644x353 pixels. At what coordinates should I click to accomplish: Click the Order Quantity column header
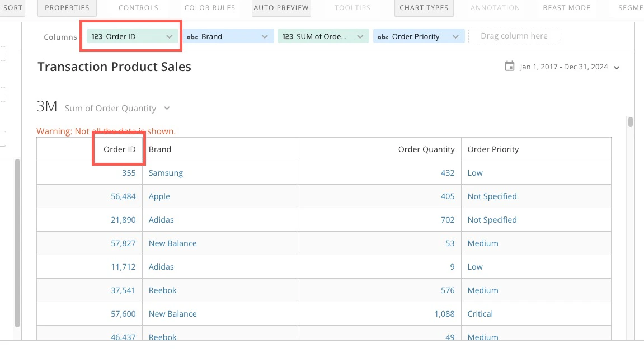(x=426, y=149)
